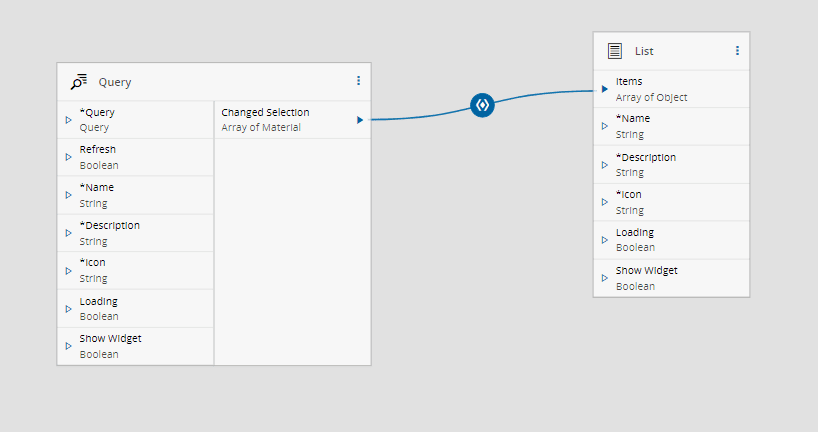This screenshot has width=818, height=432.
Task: Select List widget's *Name property row
Action: coord(671,126)
